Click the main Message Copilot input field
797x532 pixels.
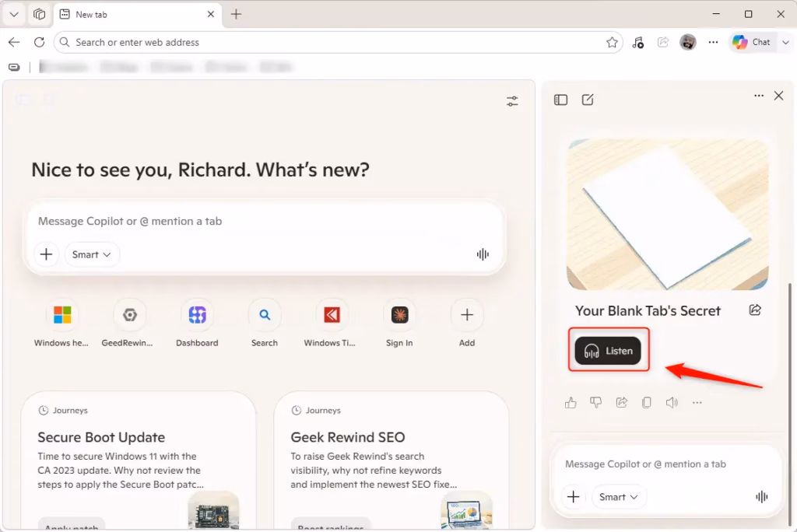pyautogui.click(x=265, y=221)
